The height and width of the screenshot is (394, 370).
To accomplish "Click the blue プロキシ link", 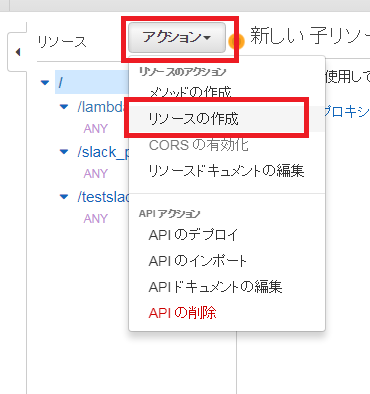I will tap(347, 112).
